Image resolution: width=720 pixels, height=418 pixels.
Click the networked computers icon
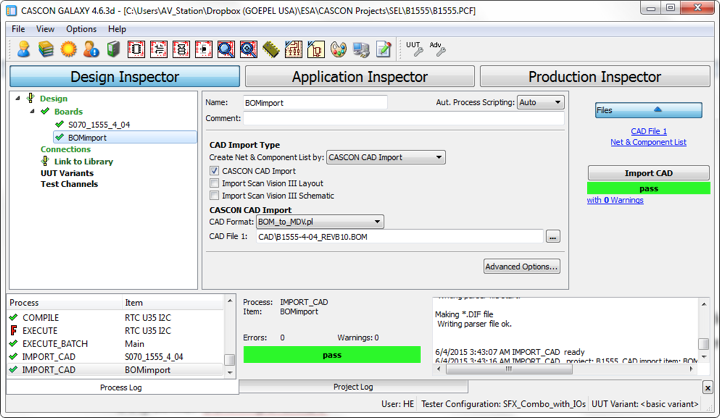pos(361,49)
